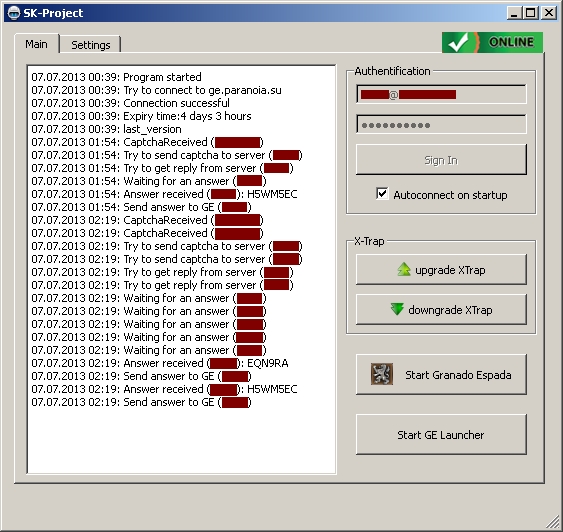
Task: Focus the email login field
Action: click(x=441, y=94)
